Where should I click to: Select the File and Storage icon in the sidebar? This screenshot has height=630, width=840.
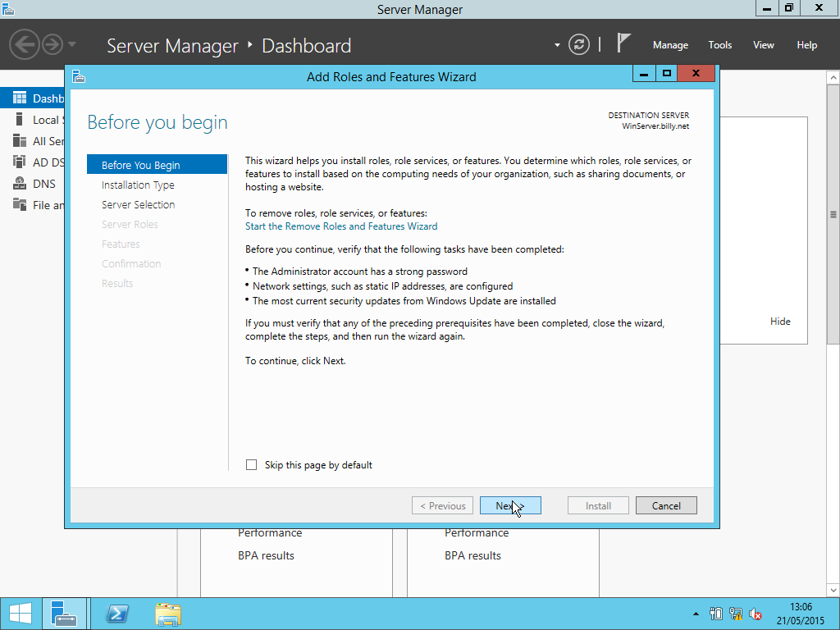coord(20,204)
